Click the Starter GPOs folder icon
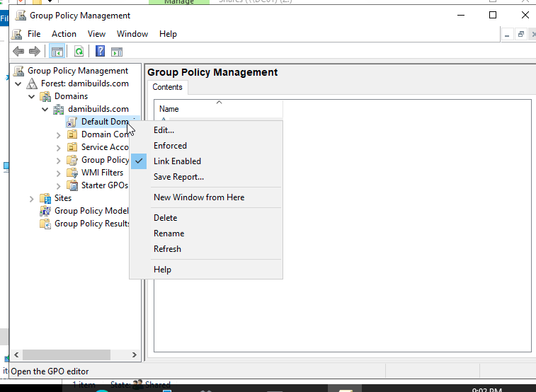The height and width of the screenshot is (392, 536). (72, 185)
